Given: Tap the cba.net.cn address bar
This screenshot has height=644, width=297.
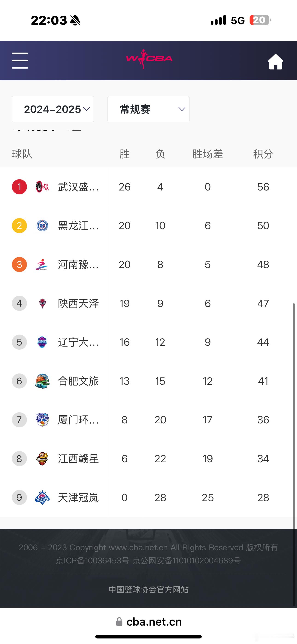Looking at the screenshot, I should pos(149,622).
